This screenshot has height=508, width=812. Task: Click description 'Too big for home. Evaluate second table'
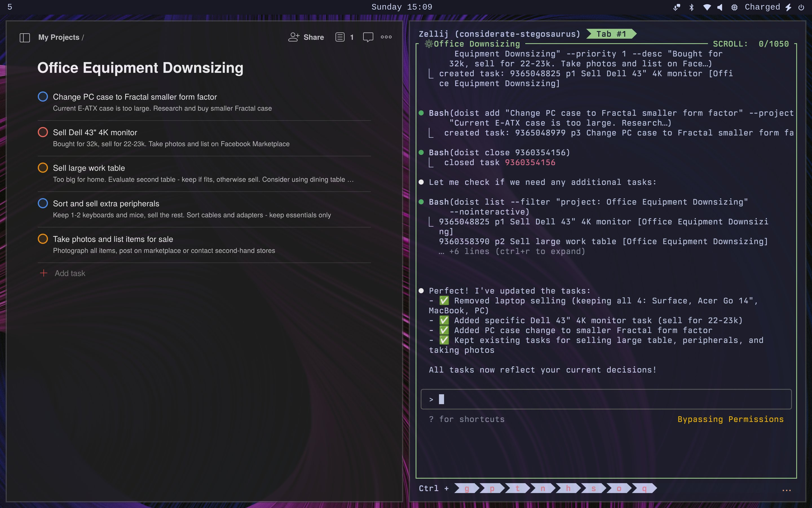[x=203, y=180]
